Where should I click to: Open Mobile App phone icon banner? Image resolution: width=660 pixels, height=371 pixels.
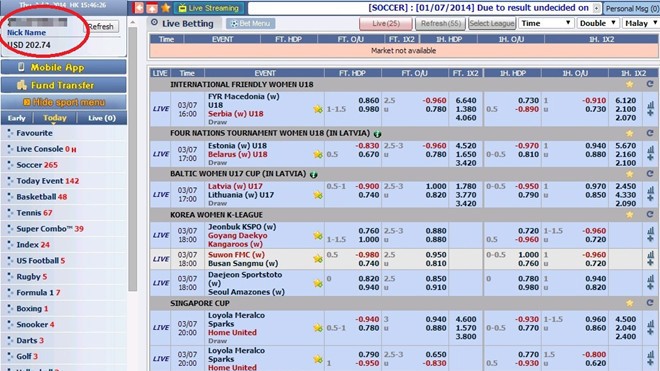[21, 67]
